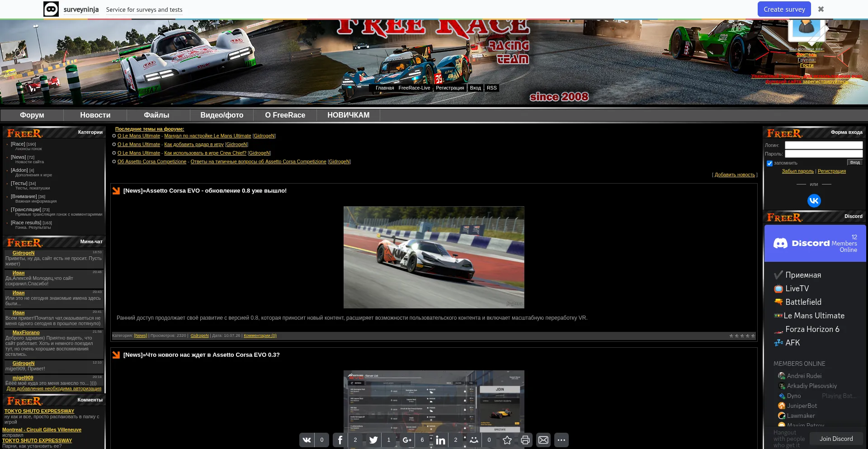Open FreeRace-Live header link

(x=414, y=88)
